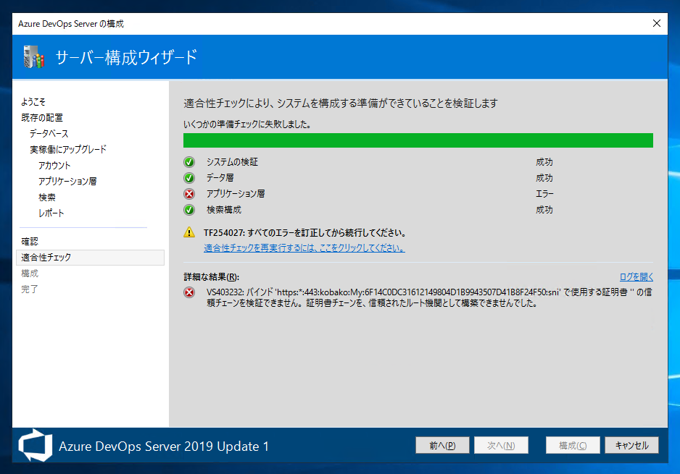Click the green check icon for 検索構成

pos(189,210)
